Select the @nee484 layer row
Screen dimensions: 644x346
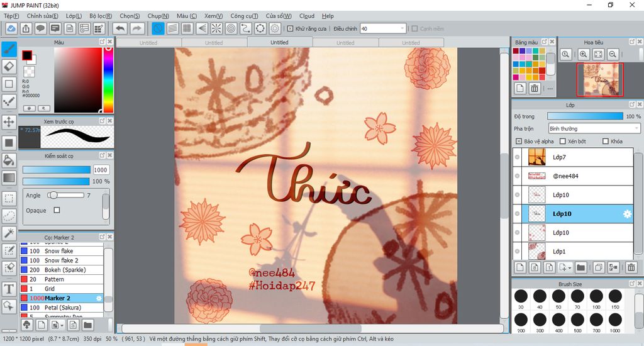(x=573, y=176)
